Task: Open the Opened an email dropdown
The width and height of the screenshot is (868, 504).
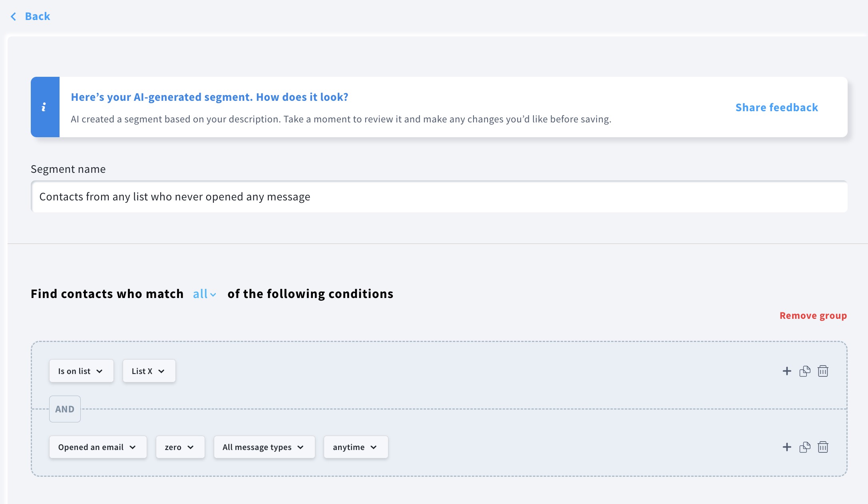Action: (x=98, y=447)
